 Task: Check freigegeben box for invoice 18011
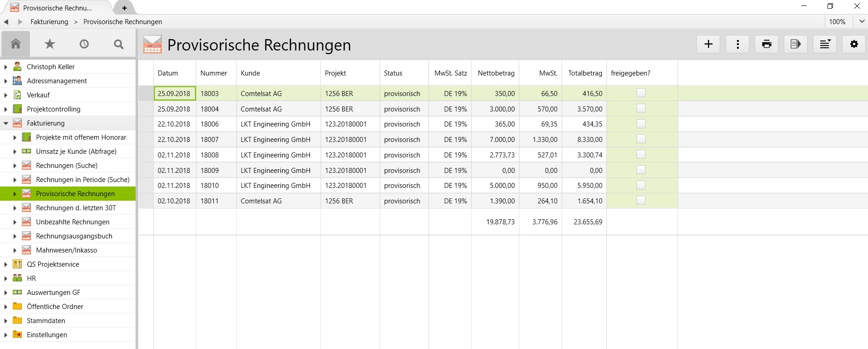641,200
